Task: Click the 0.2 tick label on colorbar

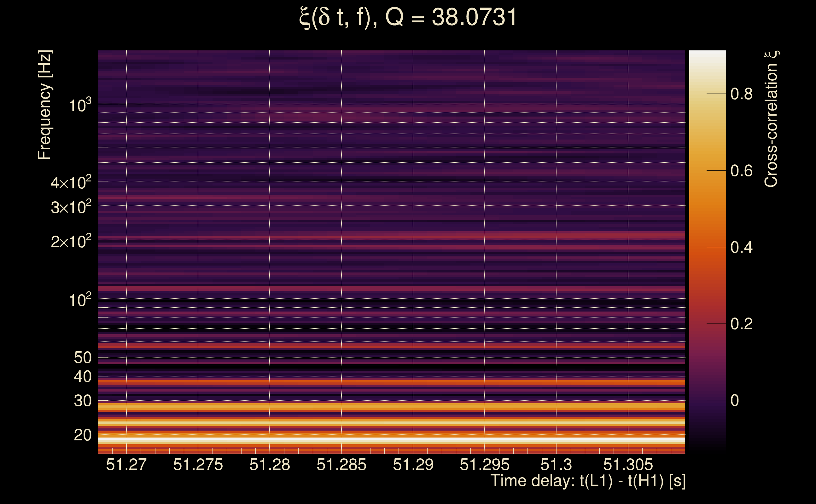Action: coord(741,324)
